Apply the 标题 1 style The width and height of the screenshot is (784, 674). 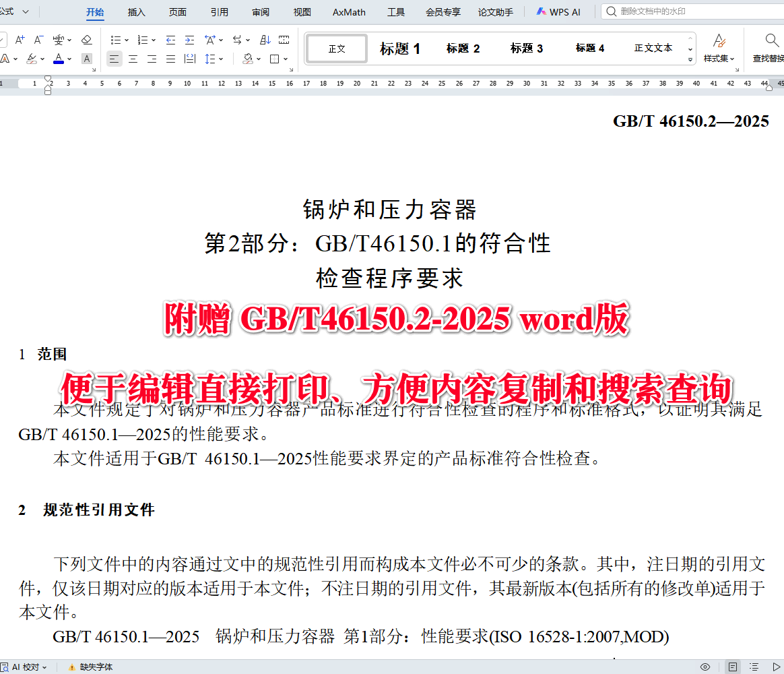(400, 49)
